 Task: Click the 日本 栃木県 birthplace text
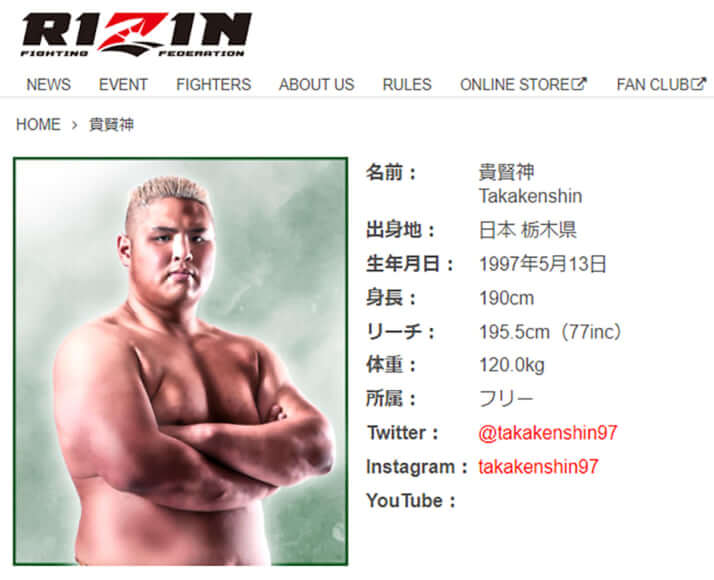(x=528, y=230)
